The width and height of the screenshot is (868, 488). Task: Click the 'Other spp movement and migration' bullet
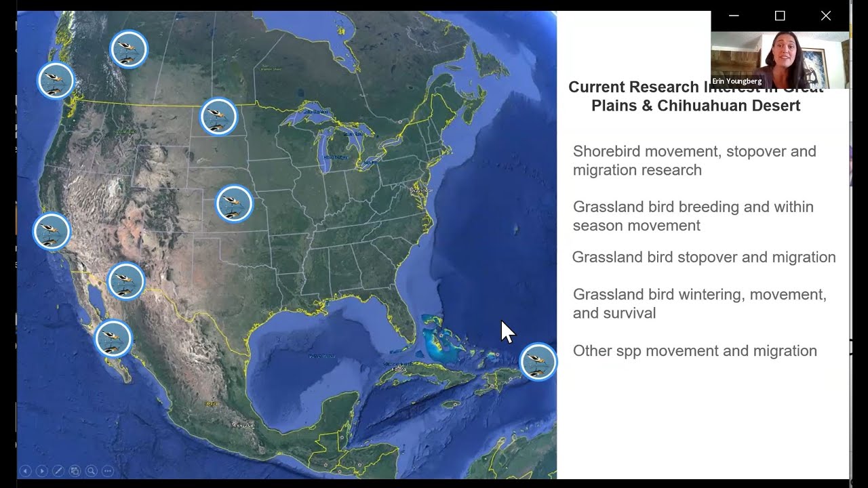tap(694, 351)
